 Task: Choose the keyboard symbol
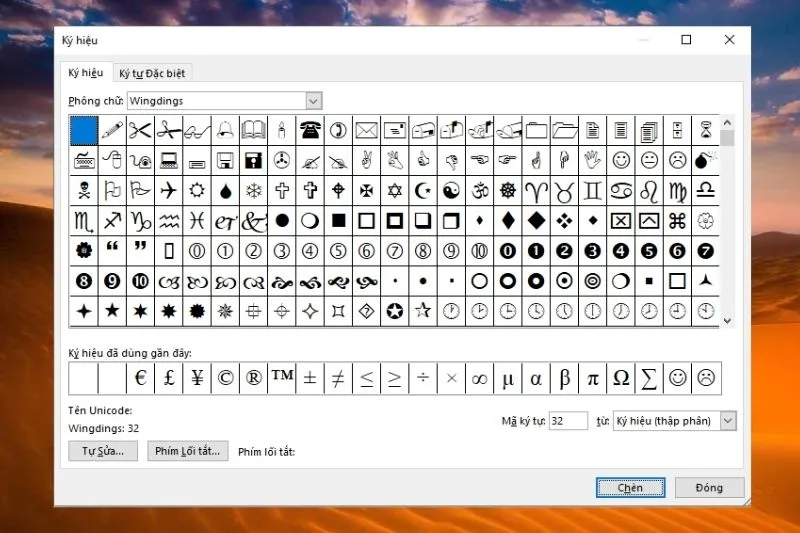(84, 161)
